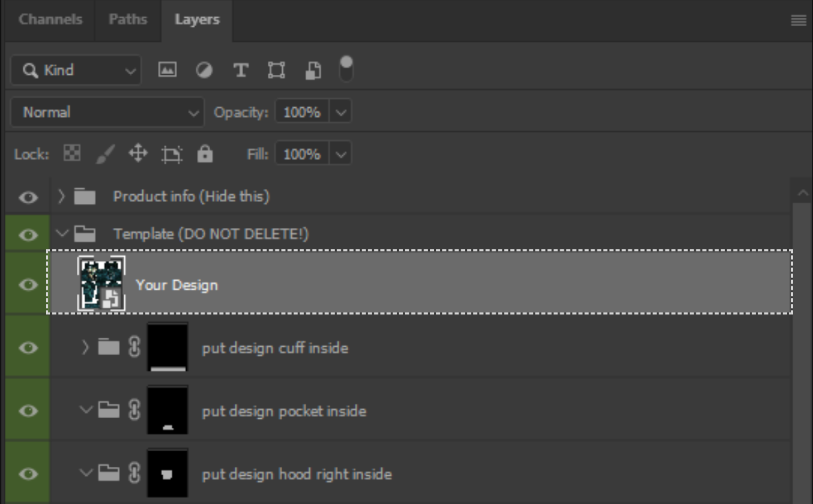813x504 pixels.
Task: Hide put design hood right inside group
Action: [x=28, y=474]
